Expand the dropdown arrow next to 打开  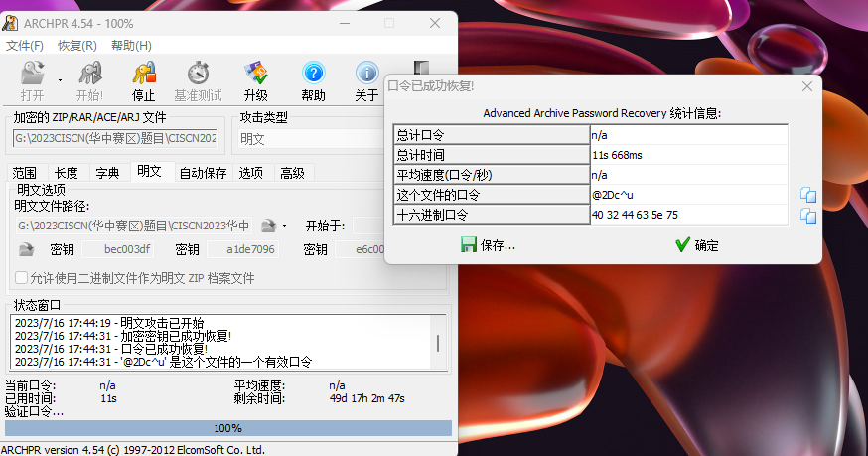click(x=60, y=80)
